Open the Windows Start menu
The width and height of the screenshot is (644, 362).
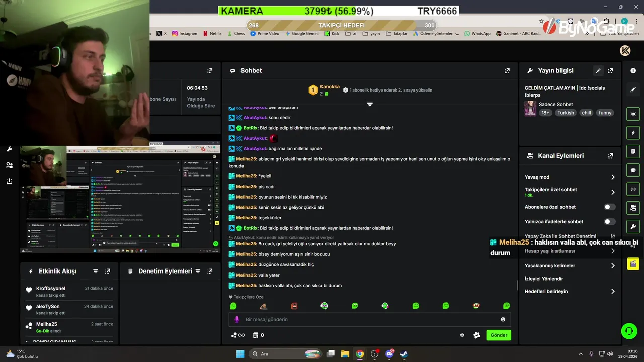tap(240, 354)
